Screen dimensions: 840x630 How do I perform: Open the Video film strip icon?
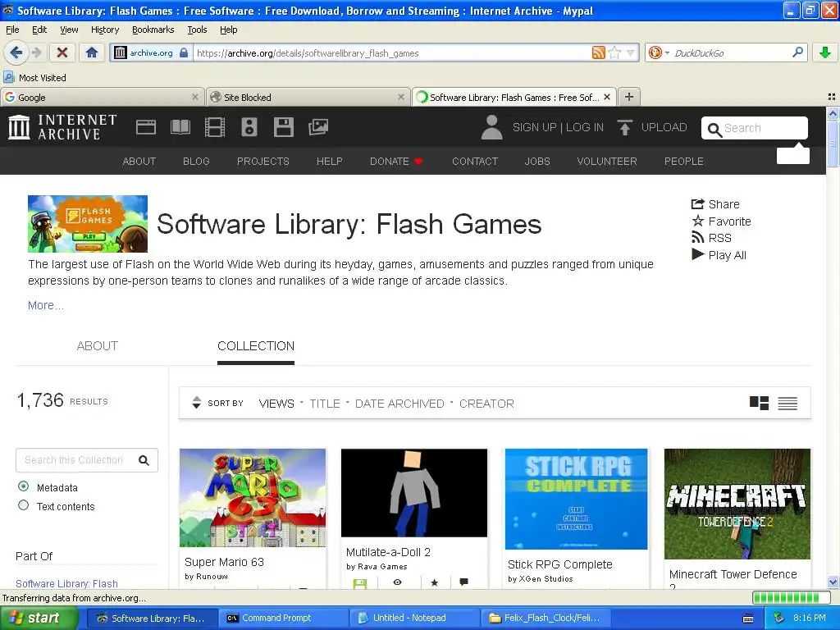215,127
